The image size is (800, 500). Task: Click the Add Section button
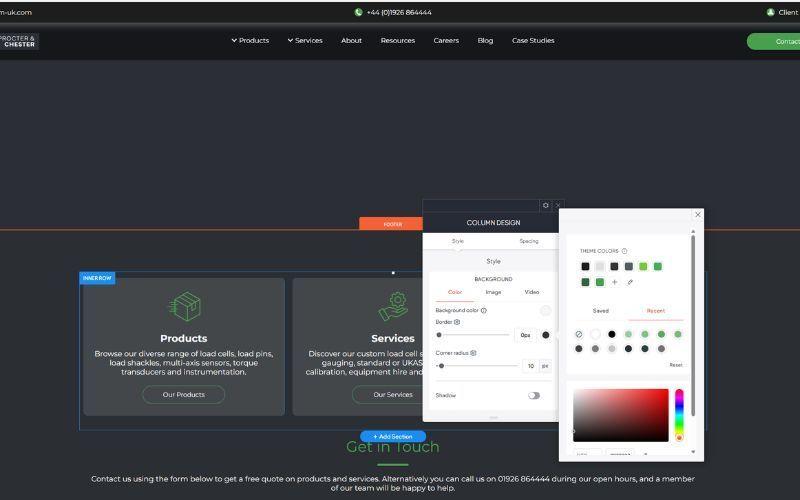click(393, 436)
